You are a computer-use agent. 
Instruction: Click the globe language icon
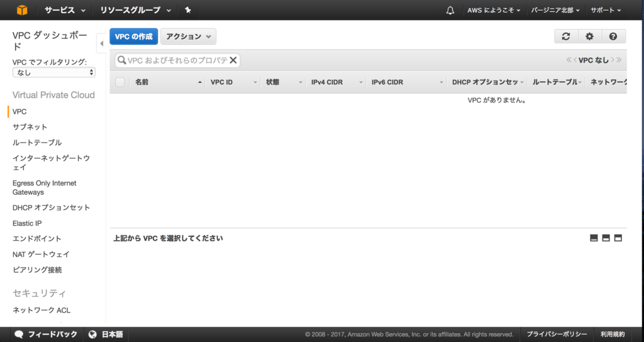pyautogui.click(x=93, y=334)
